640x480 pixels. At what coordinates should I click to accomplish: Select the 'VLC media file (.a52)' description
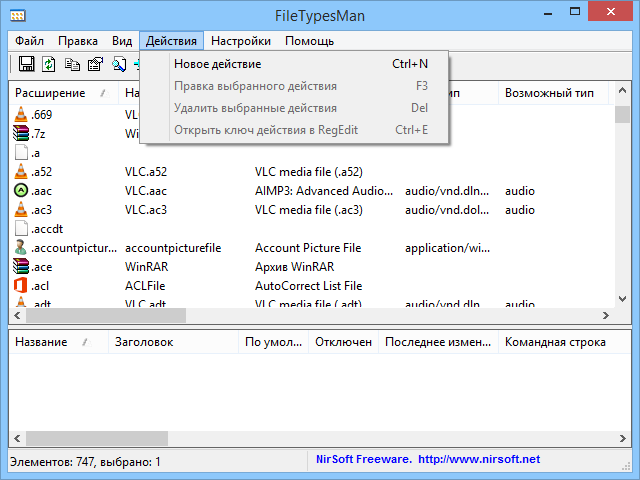click(309, 172)
